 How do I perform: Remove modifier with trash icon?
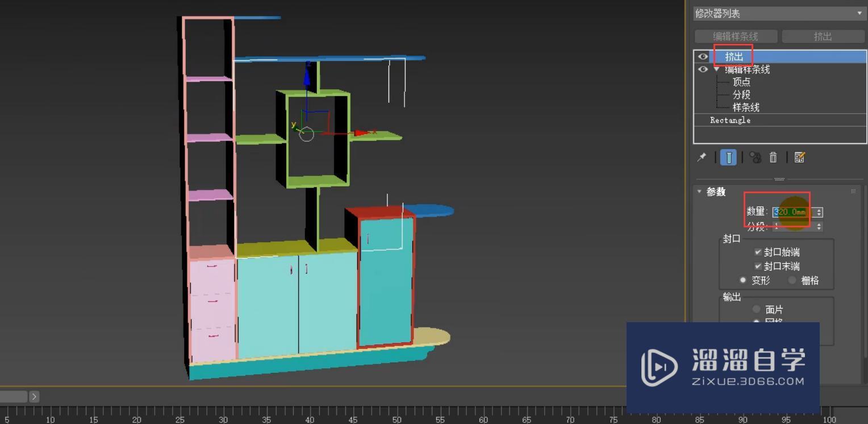tap(773, 157)
